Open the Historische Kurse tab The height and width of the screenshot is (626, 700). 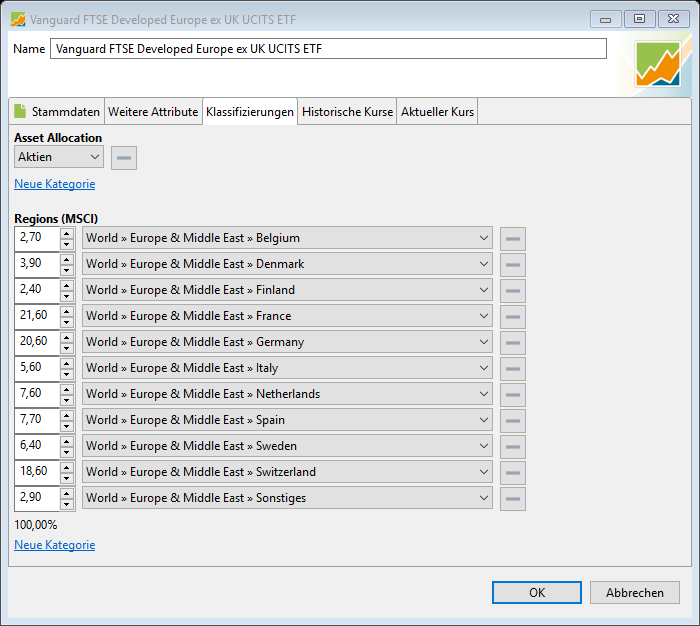(x=347, y=112)
